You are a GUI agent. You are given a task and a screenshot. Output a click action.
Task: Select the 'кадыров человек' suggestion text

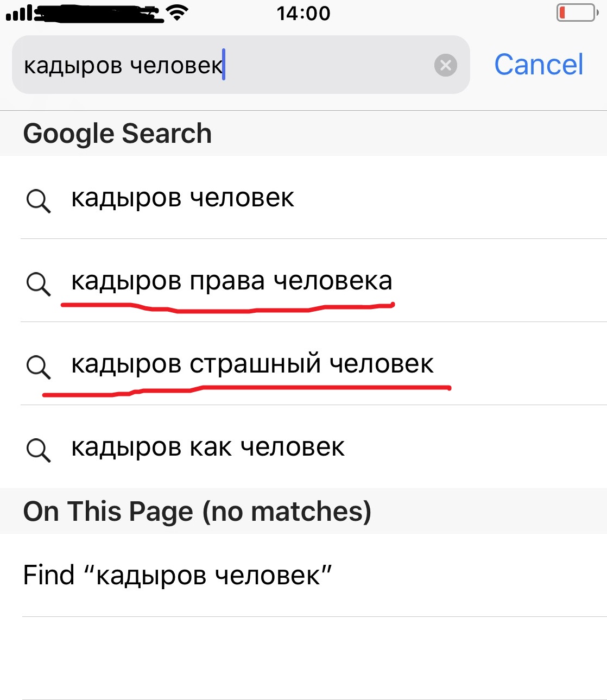[x=183, y=198]
